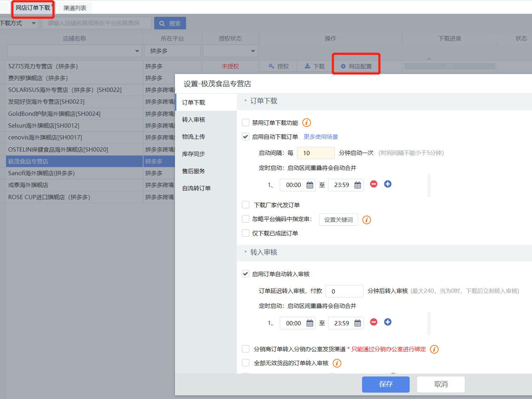Select 成泰海外旗舰店 row
Image resolution: width=532 pixels, height=399 pixels.
[x=74, y=185]
